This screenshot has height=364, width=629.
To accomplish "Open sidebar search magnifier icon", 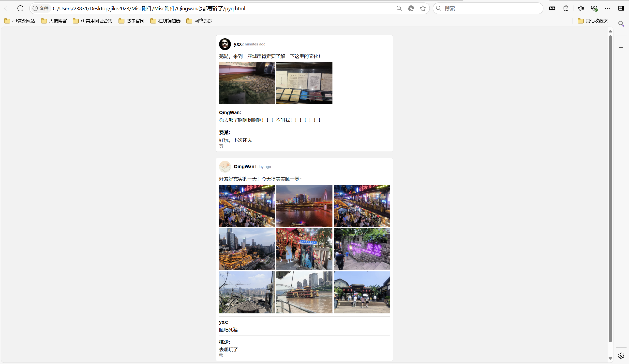I will pos(621,24).
